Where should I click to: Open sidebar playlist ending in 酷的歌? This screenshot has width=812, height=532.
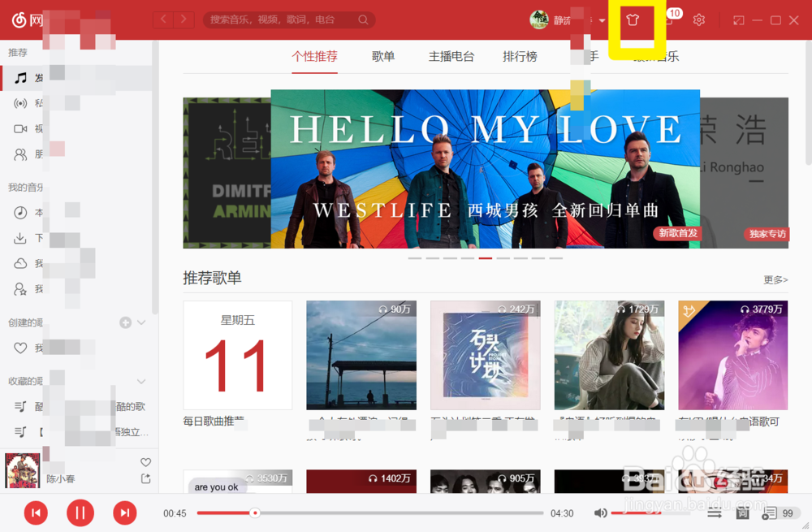(80, 407)
